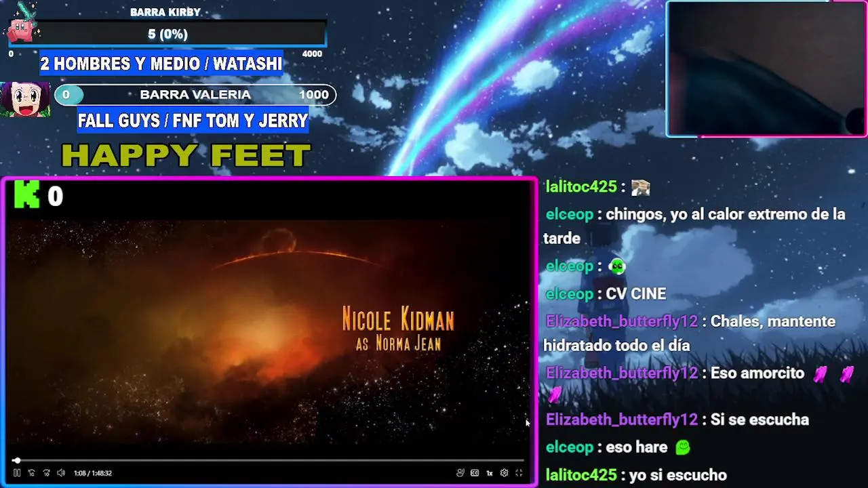This screenshot has width=868, height=488.
Task: Click elceop's 'CV CINE' message
Action: (635, 293)
